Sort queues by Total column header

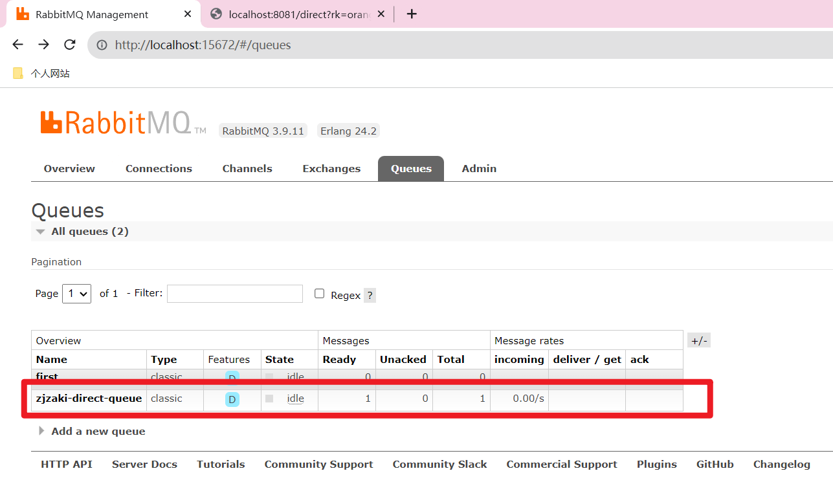pos(450,360)
